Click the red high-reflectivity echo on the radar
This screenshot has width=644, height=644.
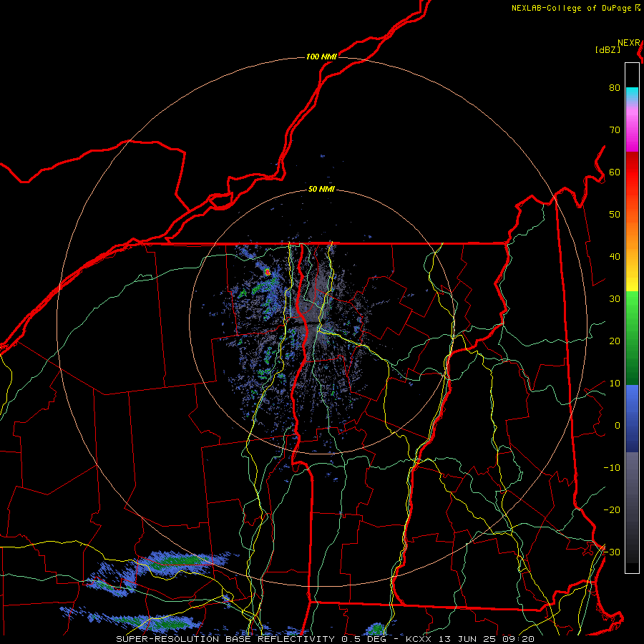point(268,272)
